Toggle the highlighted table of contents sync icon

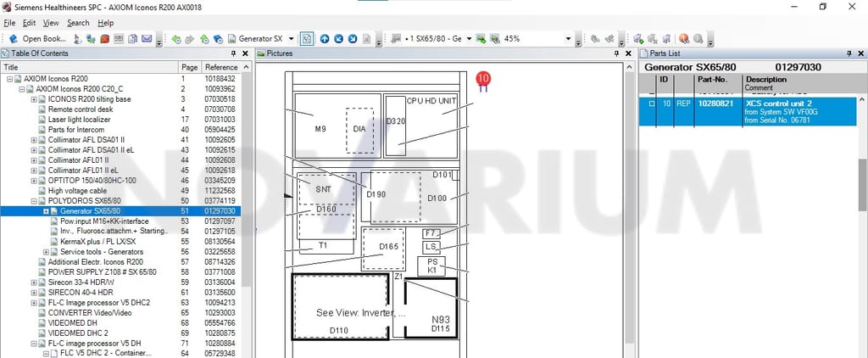(307, 39)
